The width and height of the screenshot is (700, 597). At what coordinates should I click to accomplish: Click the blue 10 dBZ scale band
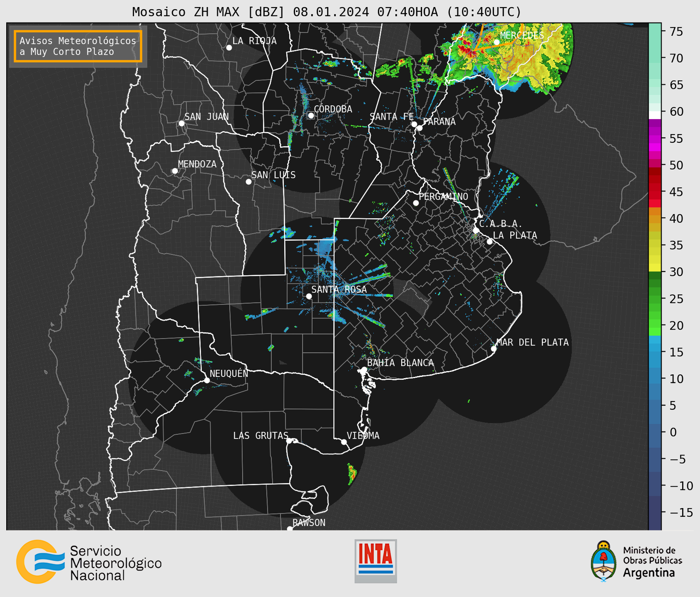pos(654,379)
